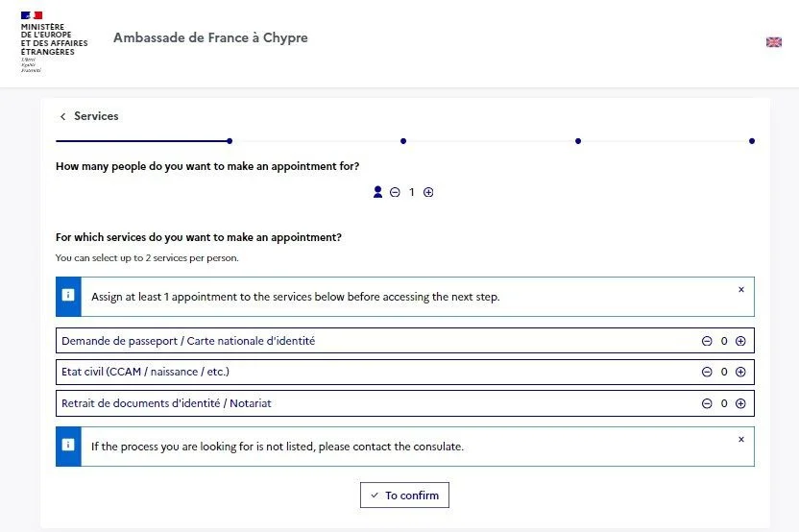Dismiss the 'Assign at least 1 appointment' notice
This screenshot has width=799, height=532.
pyautogui.click(x=741, y=289)
